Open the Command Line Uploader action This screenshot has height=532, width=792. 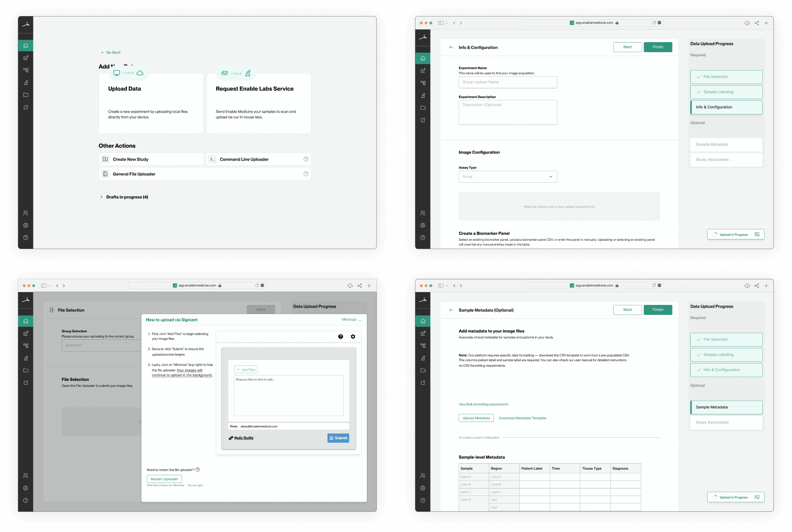pos(259,159)
